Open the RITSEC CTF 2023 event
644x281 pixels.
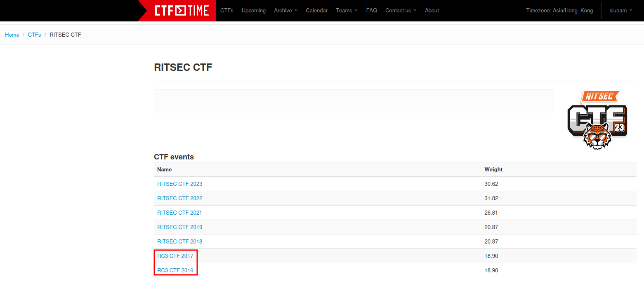click(x=180, y=184)
